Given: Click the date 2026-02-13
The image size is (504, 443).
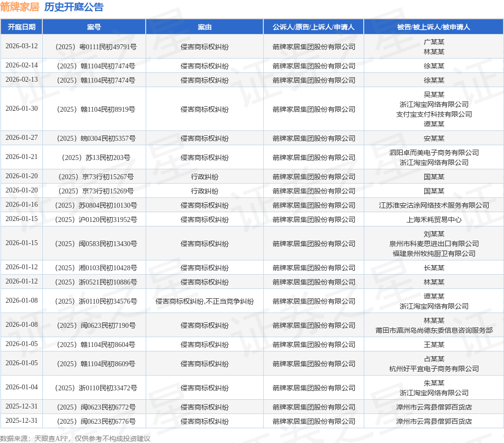Looking at the screenshot, I should click(22, 79).
